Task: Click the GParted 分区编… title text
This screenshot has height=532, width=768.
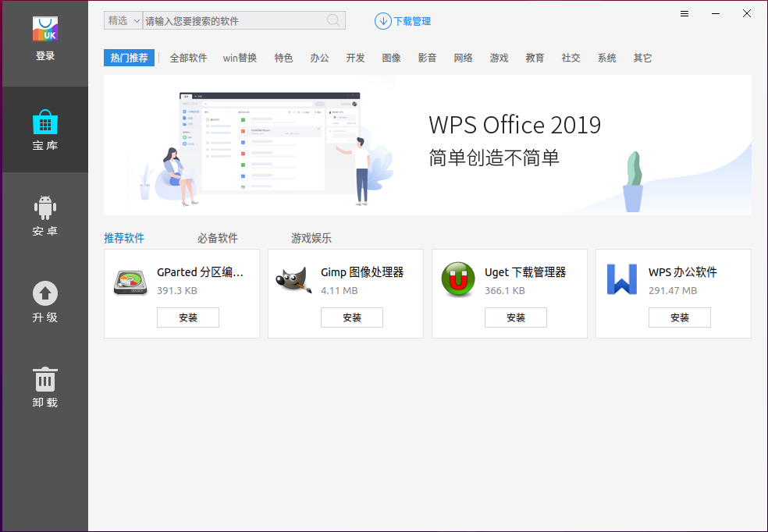Action: [x=200, y=272]
